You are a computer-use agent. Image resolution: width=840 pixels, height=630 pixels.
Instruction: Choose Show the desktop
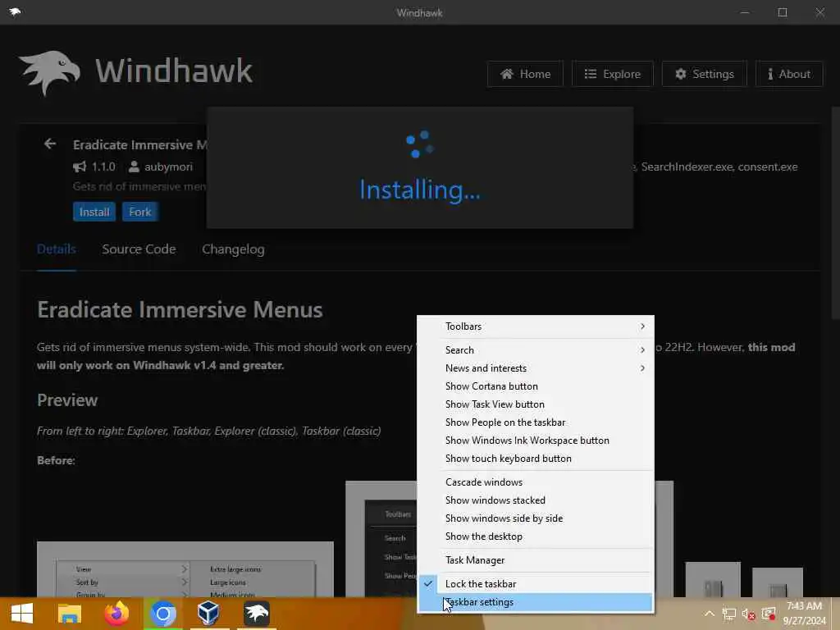(536, 536)
